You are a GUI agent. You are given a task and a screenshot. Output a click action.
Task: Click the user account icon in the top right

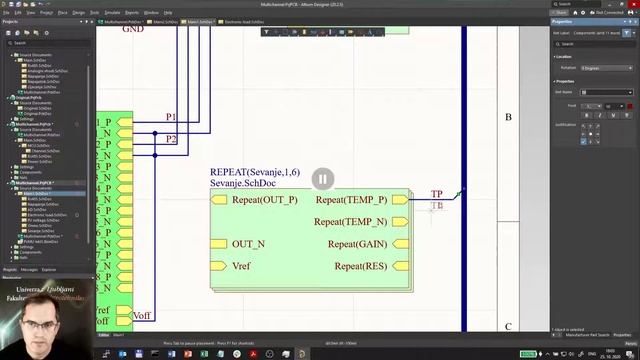pyautogui.click(x=631, y=13)
